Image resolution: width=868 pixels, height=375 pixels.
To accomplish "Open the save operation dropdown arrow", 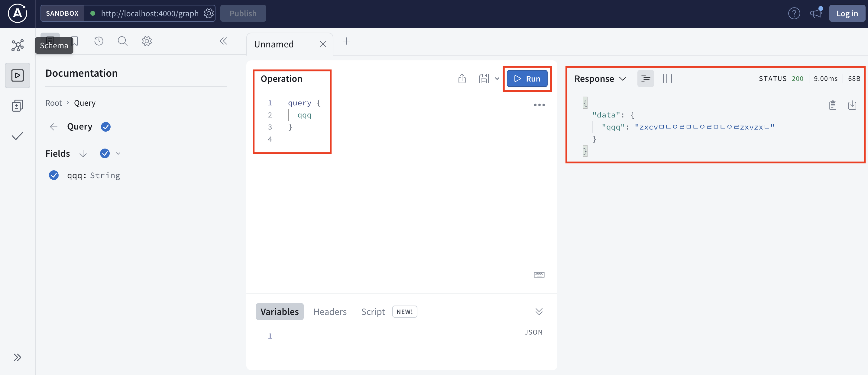I will (x=497, y=79).
